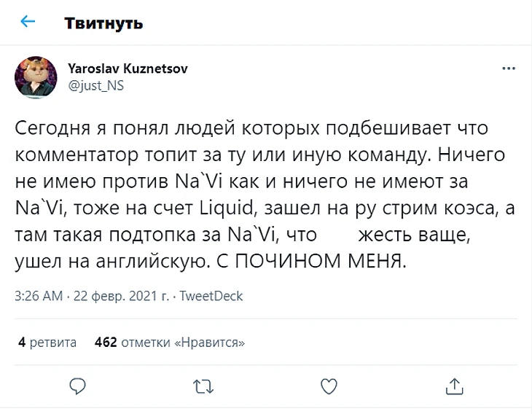Click the Твитнуть page header

tap(103, 23)
